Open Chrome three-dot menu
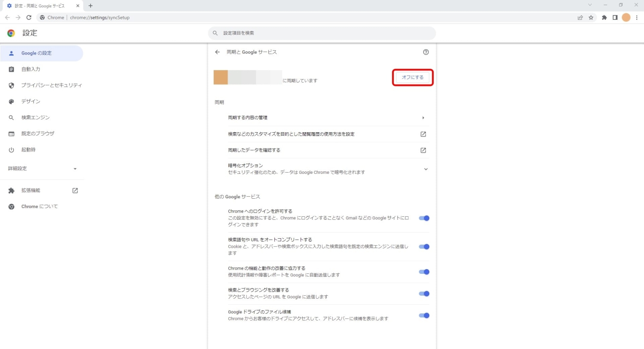Image resolution: width=644 pixels, height=349 pixels. (637, 18)
